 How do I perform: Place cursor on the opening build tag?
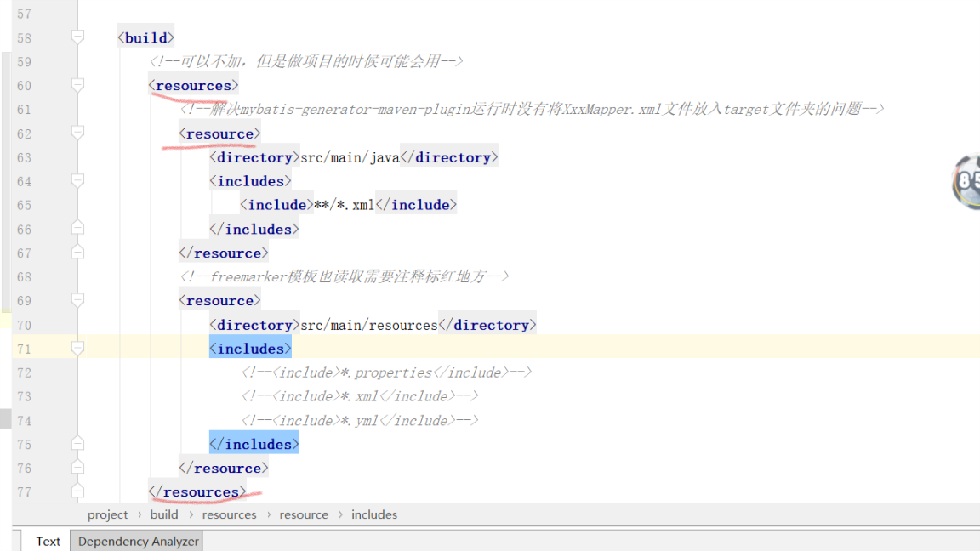tap(145, 37)
